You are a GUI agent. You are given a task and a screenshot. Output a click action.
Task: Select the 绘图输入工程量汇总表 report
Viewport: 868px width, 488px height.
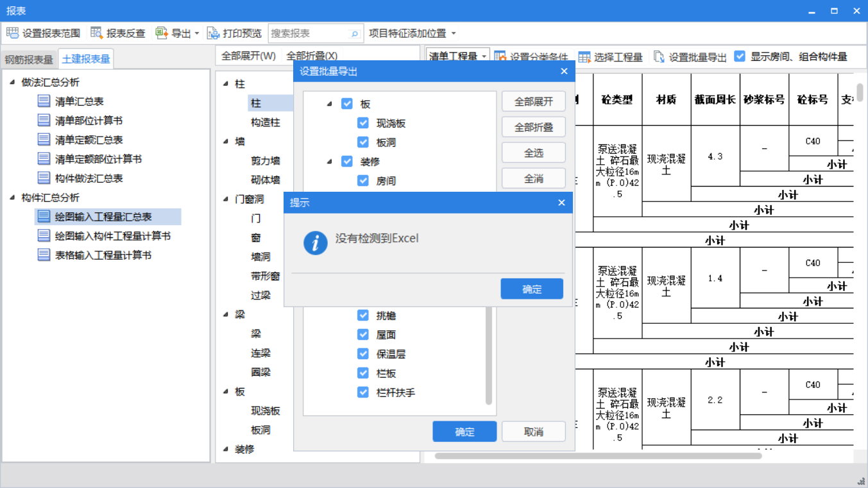[108, 217]
